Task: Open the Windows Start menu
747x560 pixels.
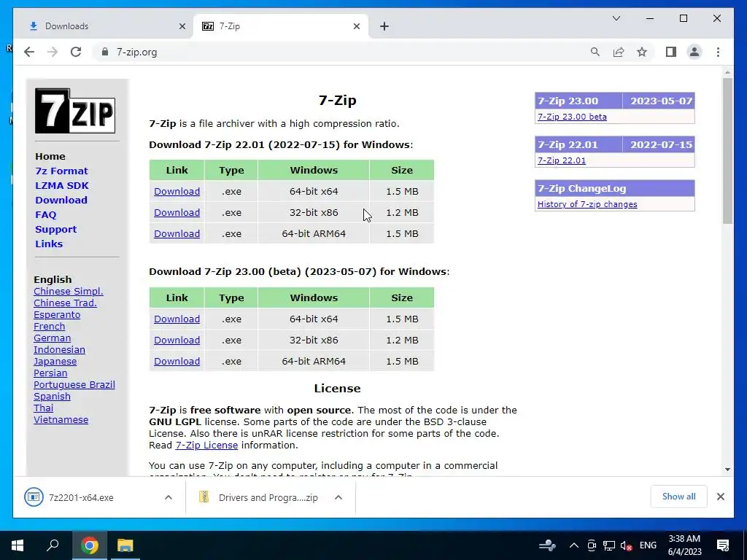Action: point(18,545)
